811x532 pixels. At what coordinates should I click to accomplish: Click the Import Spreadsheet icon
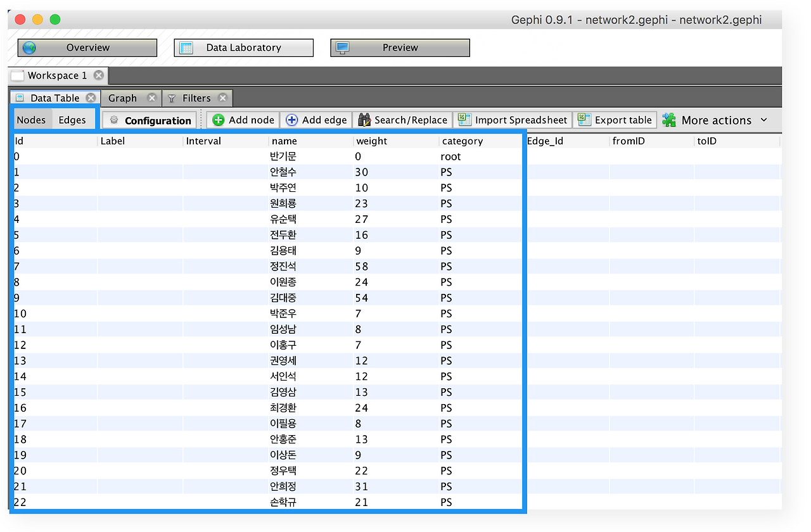coord(465,120)
